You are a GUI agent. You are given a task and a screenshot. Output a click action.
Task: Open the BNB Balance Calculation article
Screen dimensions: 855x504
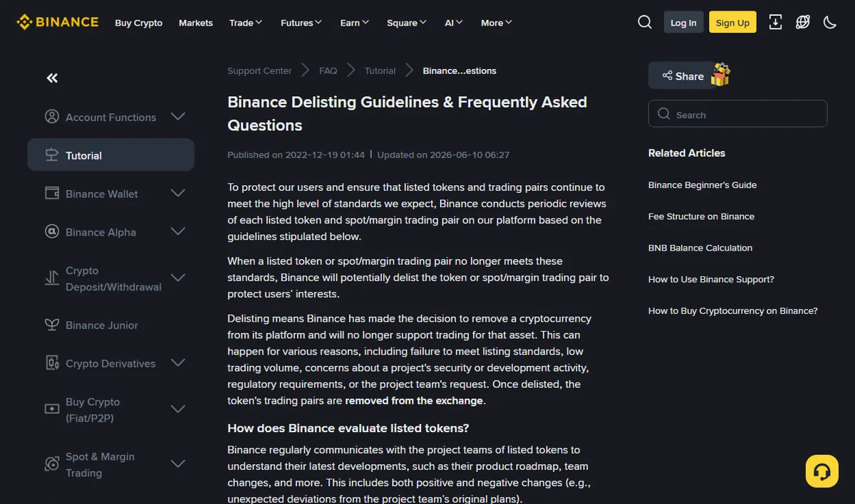pos(700,248)
